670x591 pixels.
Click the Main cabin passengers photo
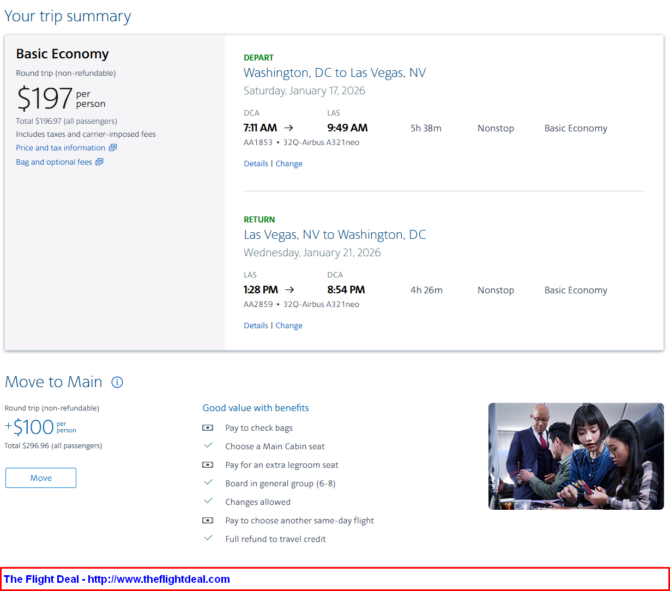tap(575, 456)
